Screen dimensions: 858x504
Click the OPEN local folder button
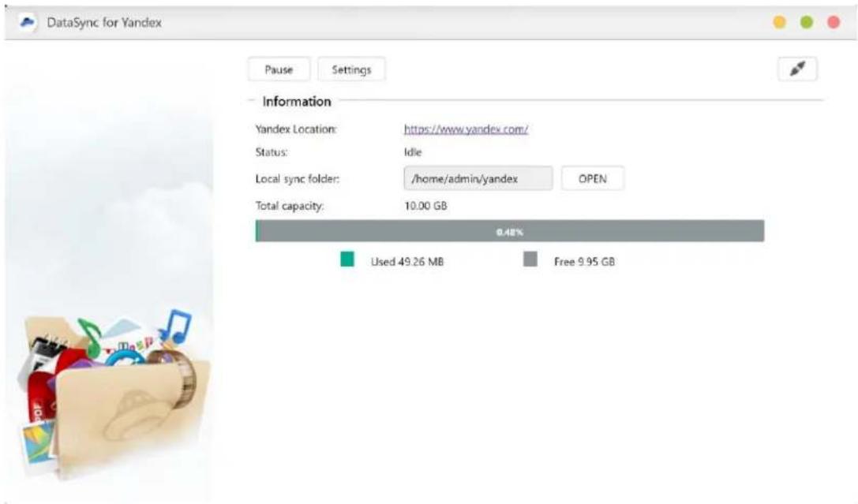[593, 179]
